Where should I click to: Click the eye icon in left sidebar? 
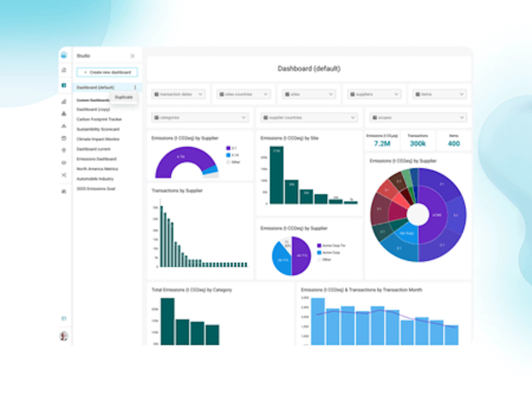tap(64, 163)
